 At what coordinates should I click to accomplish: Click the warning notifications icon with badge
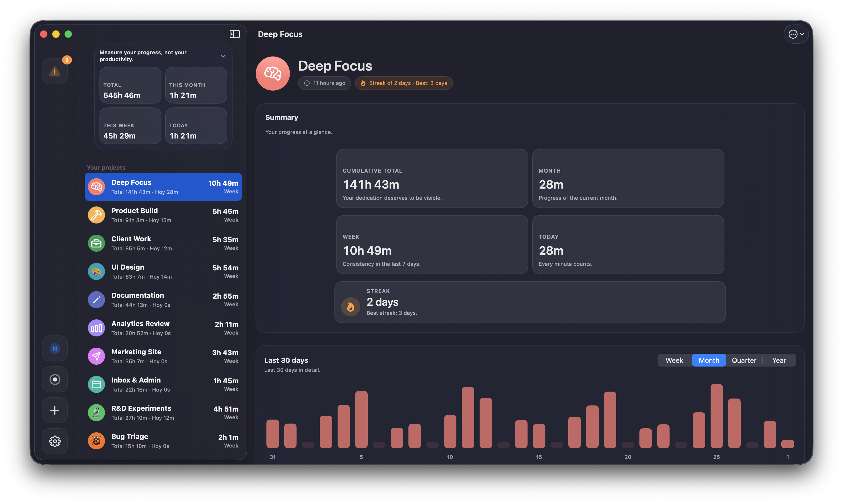pyautogui.click(x=55, y=71)
